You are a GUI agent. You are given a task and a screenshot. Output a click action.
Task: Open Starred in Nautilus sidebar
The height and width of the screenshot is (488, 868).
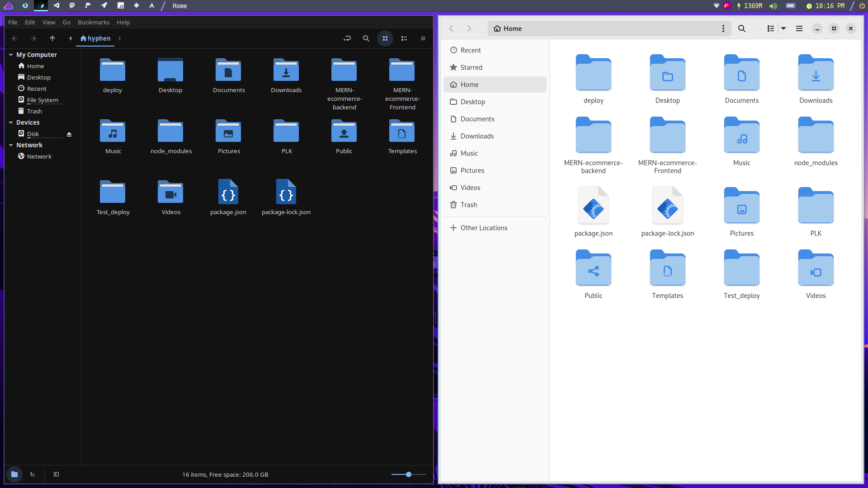click(495, 67)
